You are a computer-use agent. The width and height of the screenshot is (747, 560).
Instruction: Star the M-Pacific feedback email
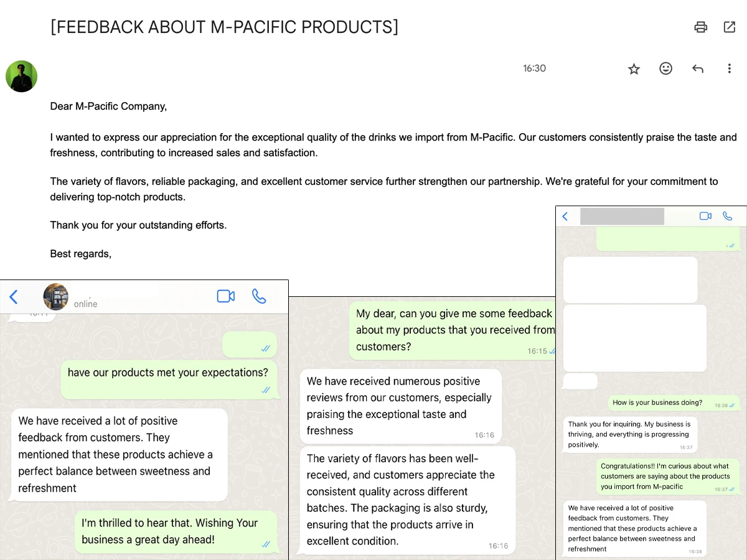pyautogui.click(x=634, y=69)
